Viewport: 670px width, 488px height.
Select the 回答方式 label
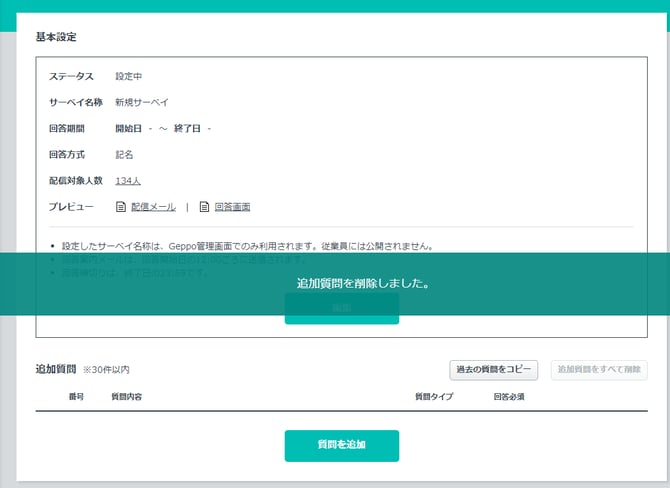tap(67, 155)
